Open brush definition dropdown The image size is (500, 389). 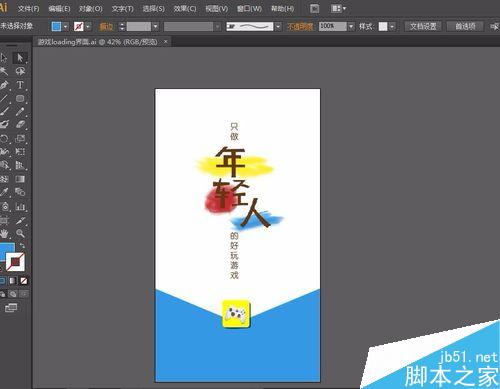(x=278, y=26)
